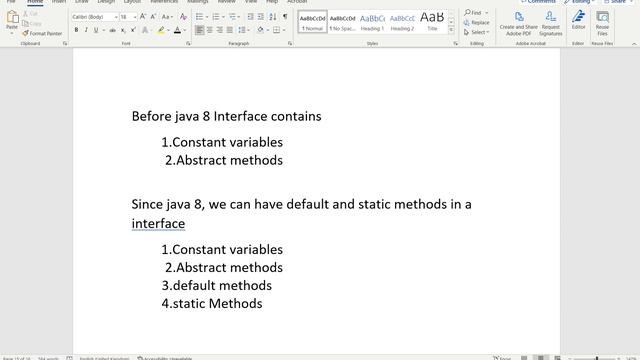This screenshot has height=360, width=640.
Task: Sort the selected paragraphs
Action: (273, 17)
